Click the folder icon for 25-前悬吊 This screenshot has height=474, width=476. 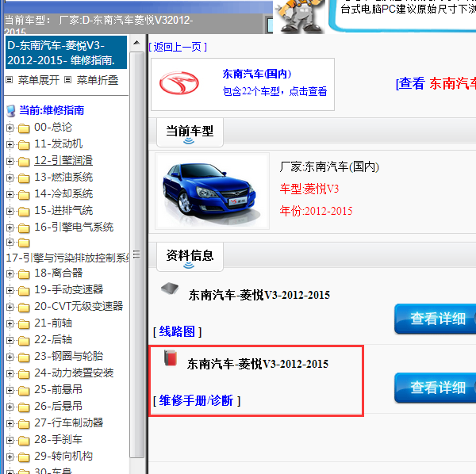coord(24,391)
